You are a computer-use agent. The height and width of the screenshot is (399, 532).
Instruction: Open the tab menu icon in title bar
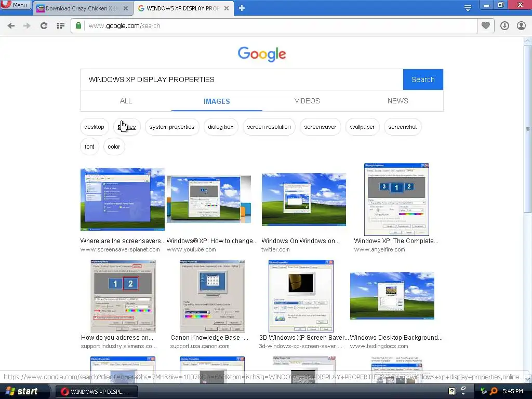click(468, 8)
